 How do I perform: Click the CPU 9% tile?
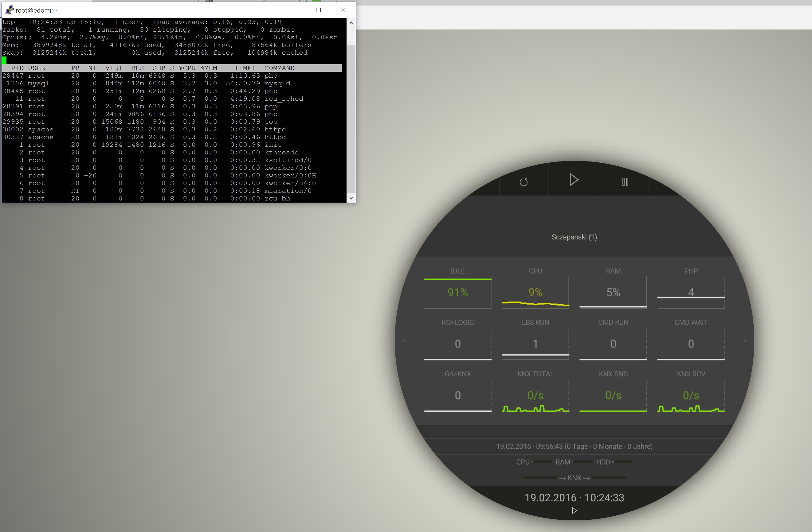(x=535, y=288)
